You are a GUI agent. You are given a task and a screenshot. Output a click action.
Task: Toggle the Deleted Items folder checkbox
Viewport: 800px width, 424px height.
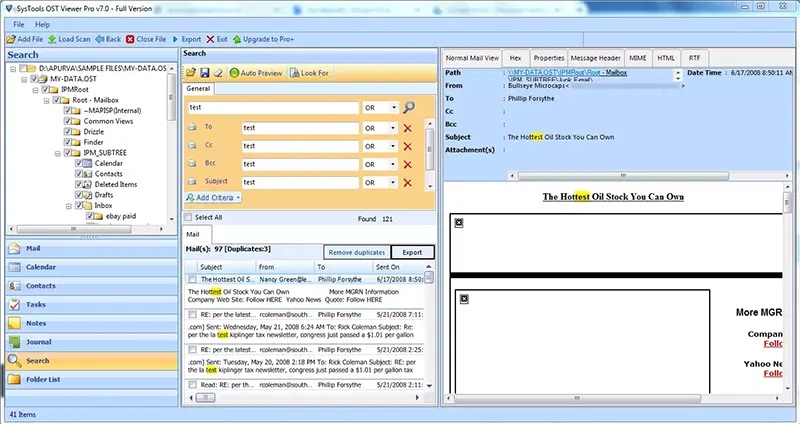79,184
